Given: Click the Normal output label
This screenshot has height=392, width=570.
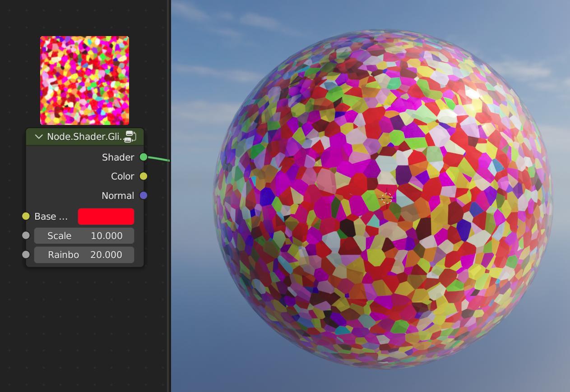Looking at the screenshot, I should tap(118, 195).
